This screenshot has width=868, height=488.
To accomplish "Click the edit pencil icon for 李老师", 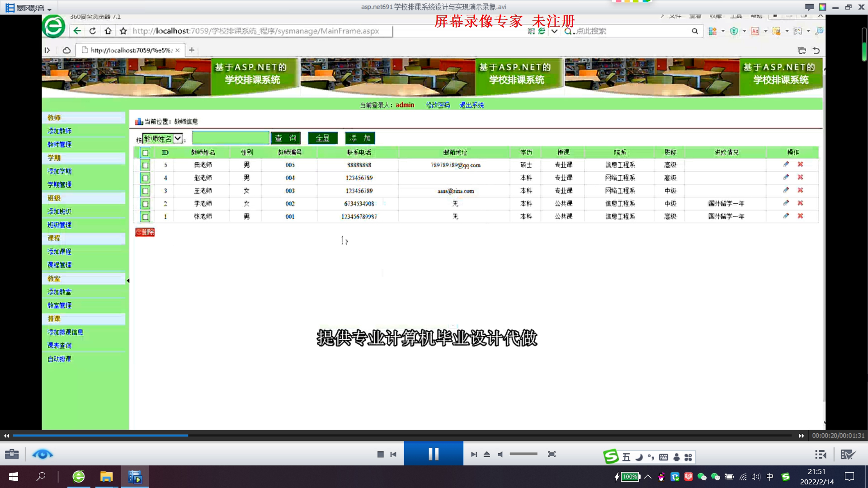I will coord(786,203).
